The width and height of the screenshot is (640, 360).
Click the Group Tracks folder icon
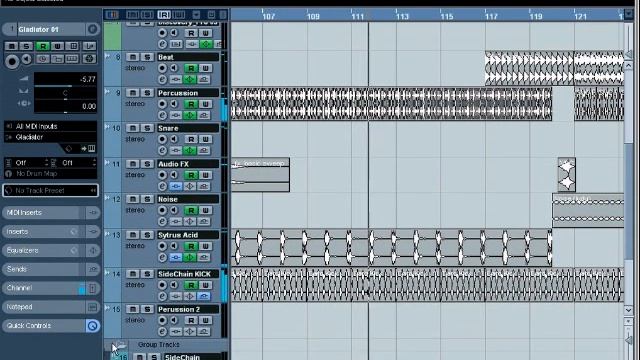121,345
